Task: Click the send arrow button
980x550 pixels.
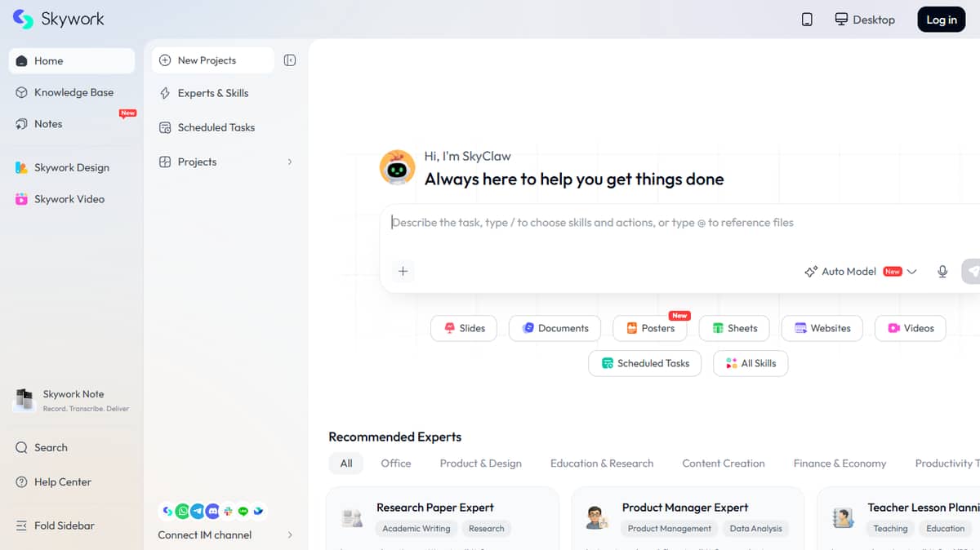Action: click(x=971, y=272)
